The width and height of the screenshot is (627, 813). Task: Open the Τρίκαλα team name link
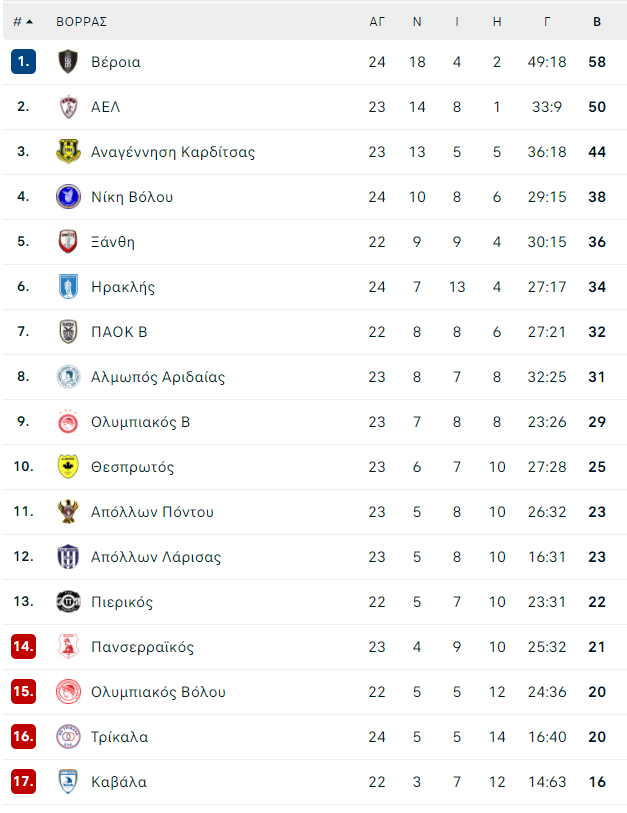tap(119, 737)
